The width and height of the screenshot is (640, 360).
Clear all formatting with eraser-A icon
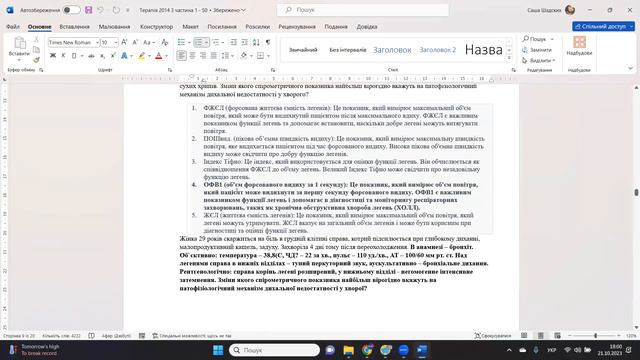click(165, 42)
